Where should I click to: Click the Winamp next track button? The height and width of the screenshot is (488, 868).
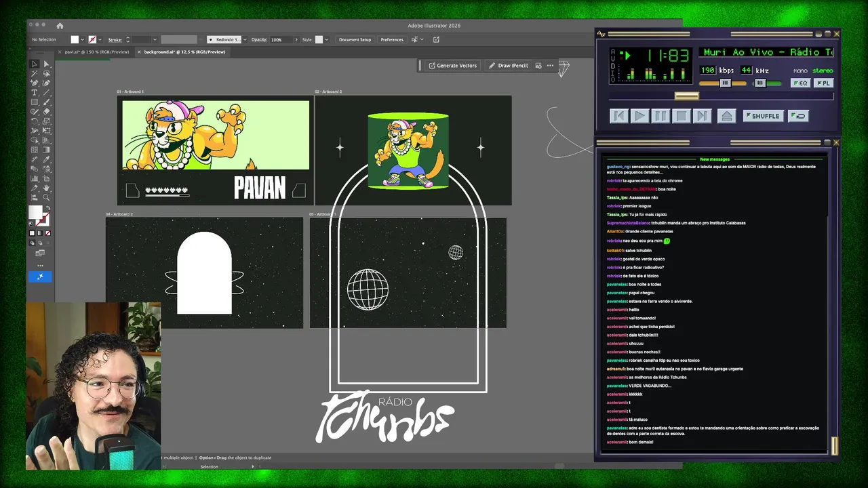point(703,116)
